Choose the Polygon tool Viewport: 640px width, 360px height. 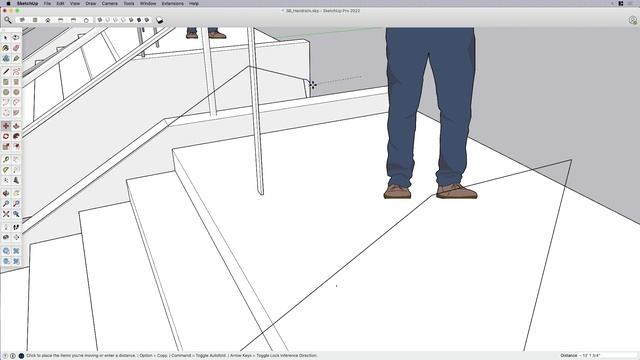(16, 92)
